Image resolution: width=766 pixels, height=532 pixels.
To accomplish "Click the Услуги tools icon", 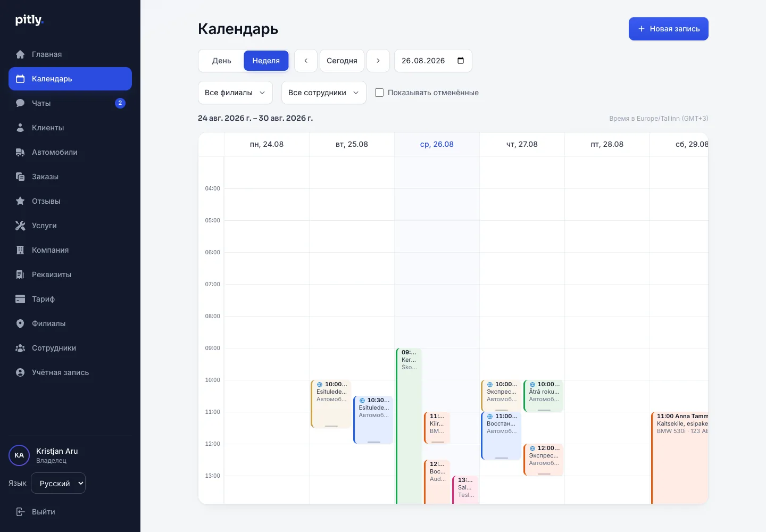I will (20, 226).
